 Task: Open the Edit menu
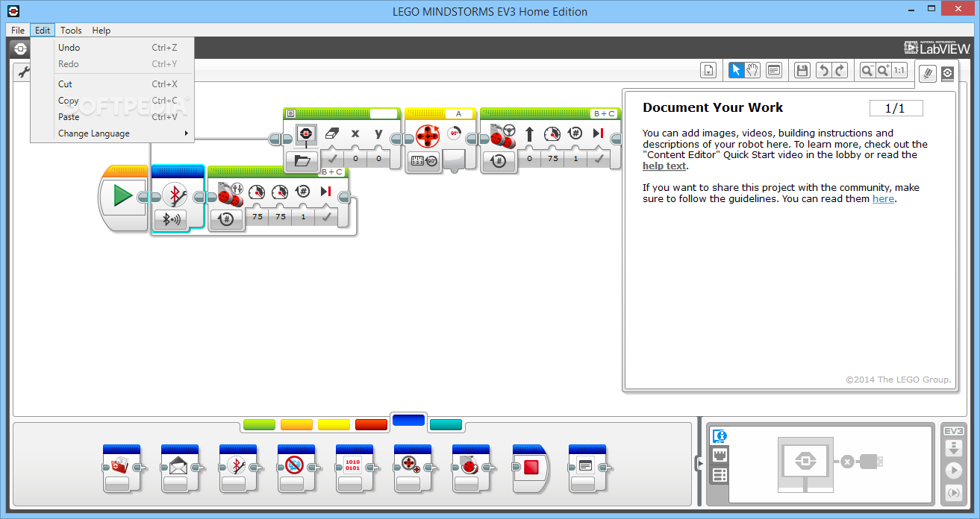pyautogui.click(x=43, y=30)
